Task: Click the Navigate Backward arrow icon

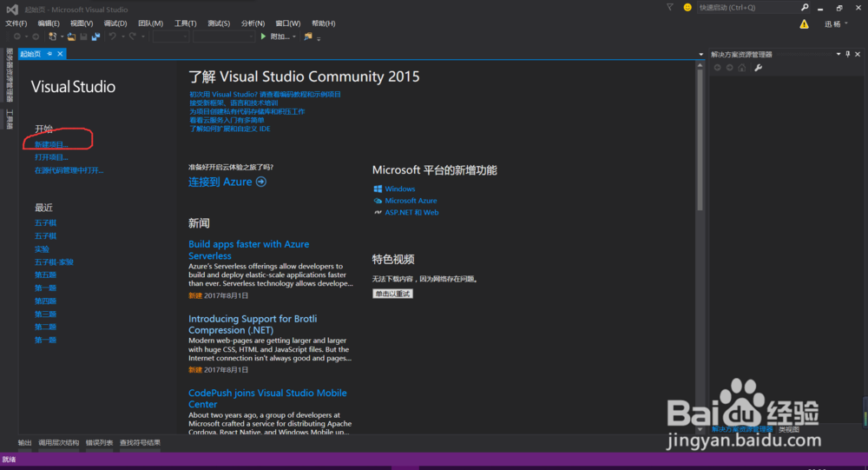Action: point(17,36)
